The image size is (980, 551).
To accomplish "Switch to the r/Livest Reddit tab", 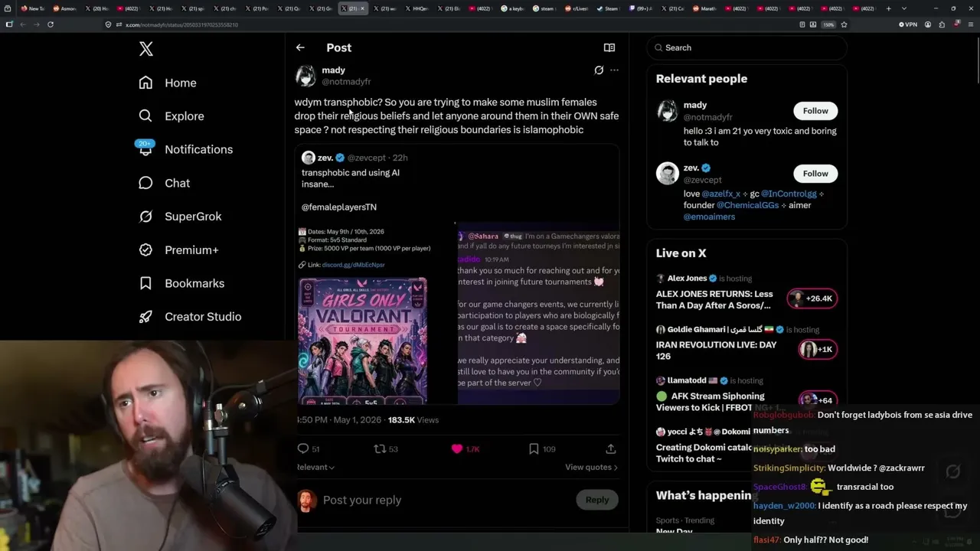I will [578, 8].
